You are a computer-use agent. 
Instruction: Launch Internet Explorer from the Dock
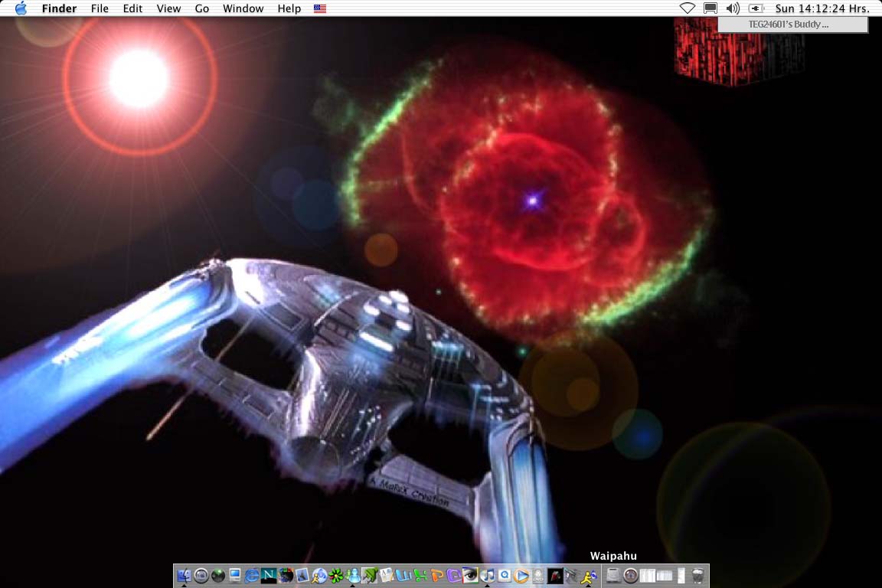pyautogui.click(x=251, y=576)
